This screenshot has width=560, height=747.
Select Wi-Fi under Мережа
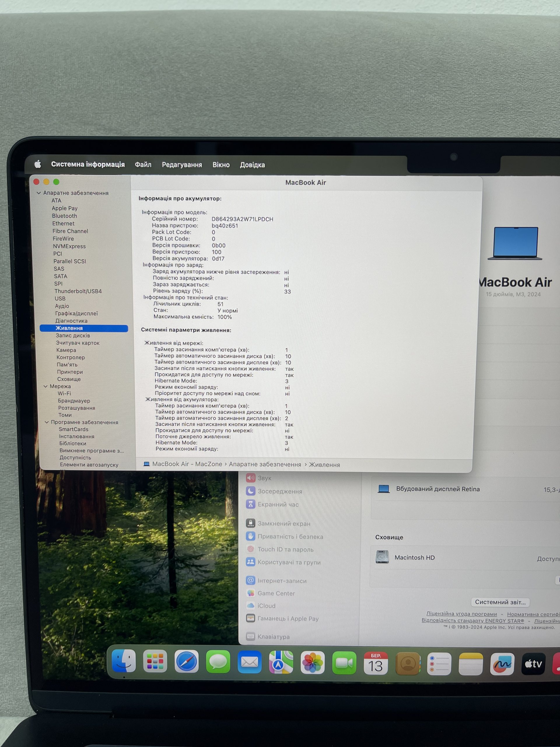coord(64,393)
